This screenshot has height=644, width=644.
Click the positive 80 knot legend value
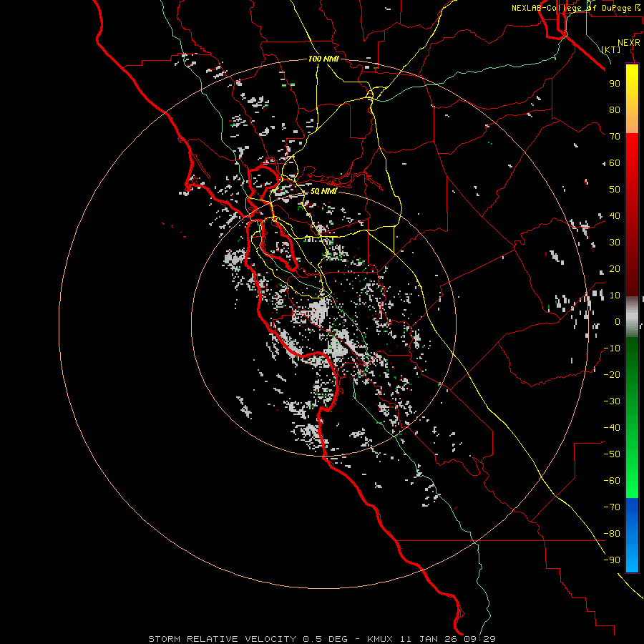[615, 109]
